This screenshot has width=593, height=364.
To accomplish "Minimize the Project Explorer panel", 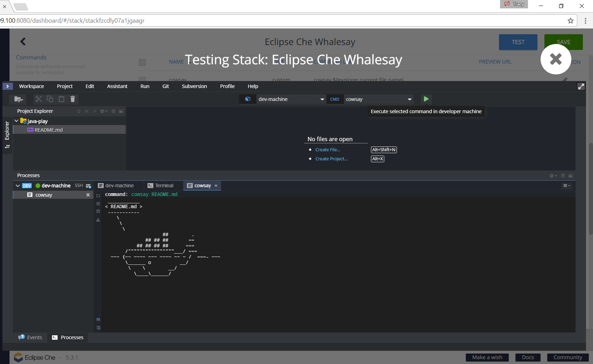I will point(113,111).
